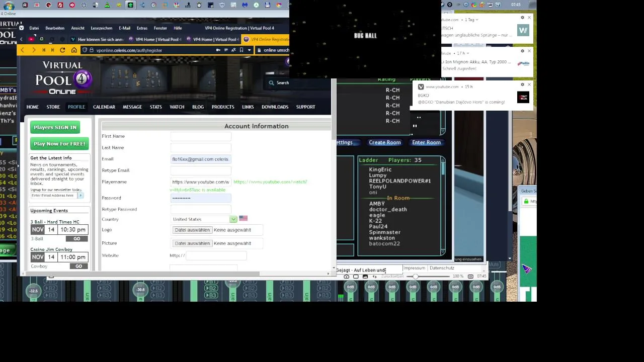Click GO for the Cowboy event
Screen dimensions: 644x362
tap(78, 266)
